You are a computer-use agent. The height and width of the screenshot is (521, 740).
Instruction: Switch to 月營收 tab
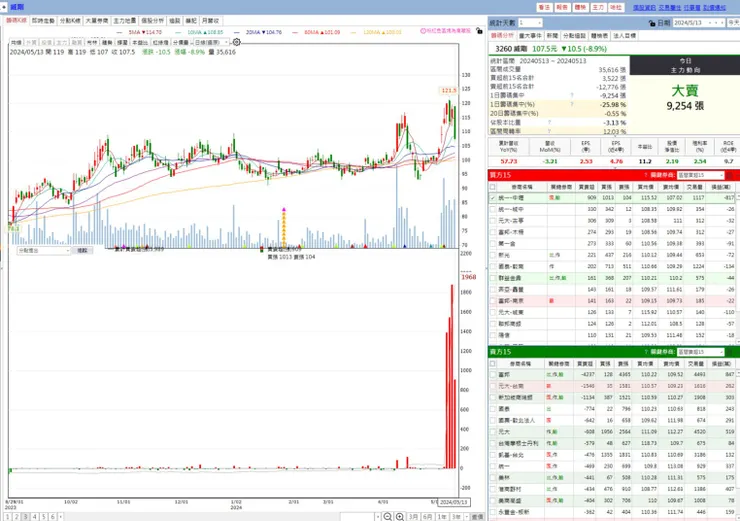pos(210,21)
